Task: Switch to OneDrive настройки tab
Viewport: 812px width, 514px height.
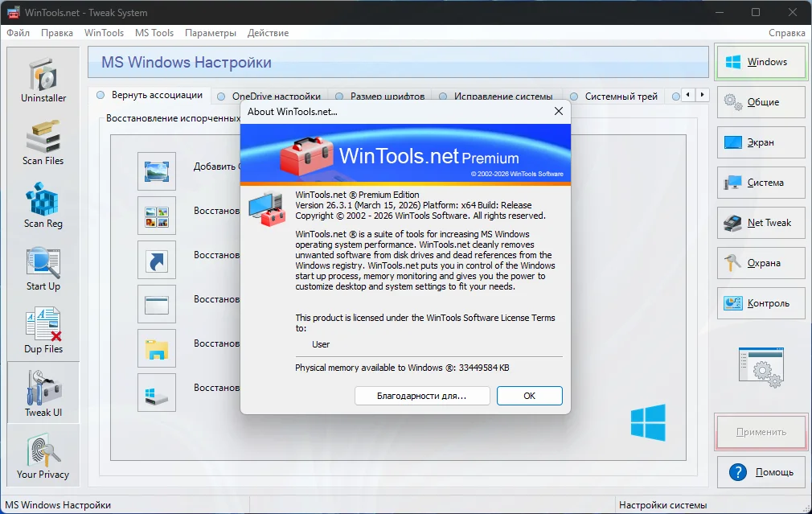Action: (x=269, y=96)
